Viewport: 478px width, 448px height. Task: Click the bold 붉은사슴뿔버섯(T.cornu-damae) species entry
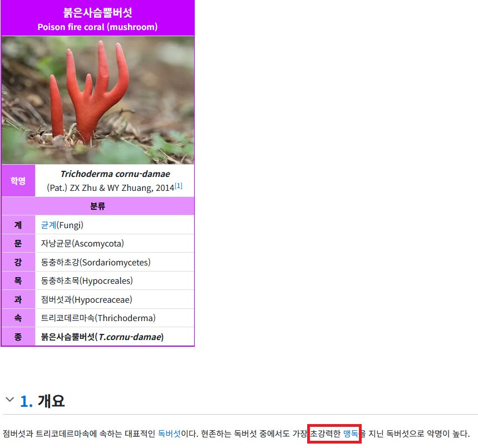[x=102, y=337]
